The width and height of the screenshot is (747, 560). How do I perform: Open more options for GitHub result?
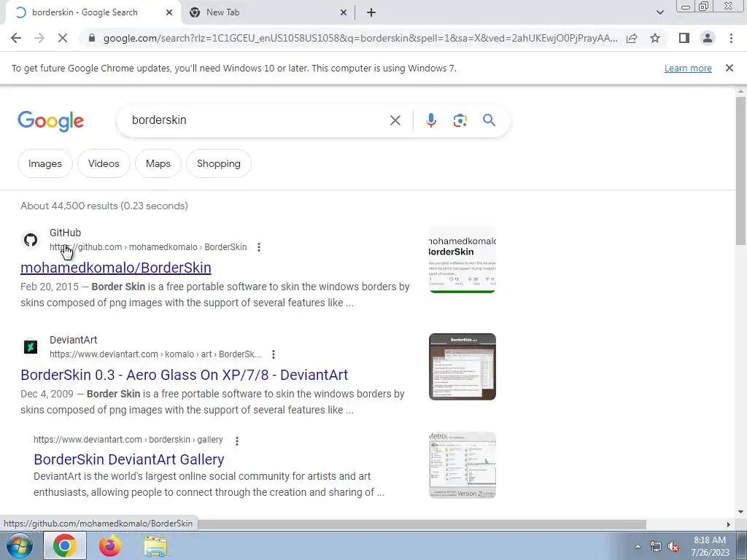click(x=259, y=247)
